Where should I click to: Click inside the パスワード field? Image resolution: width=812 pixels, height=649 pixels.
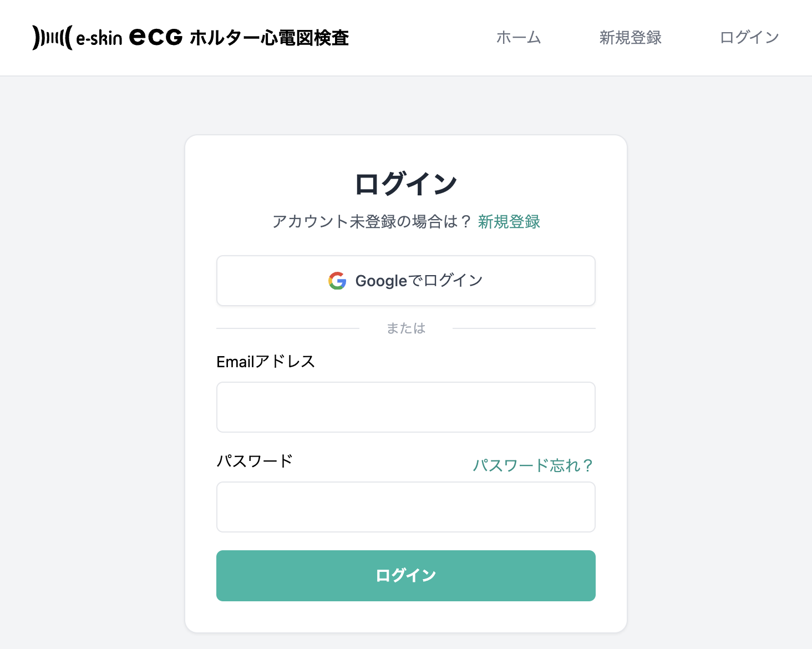click(x=405, y=506)
